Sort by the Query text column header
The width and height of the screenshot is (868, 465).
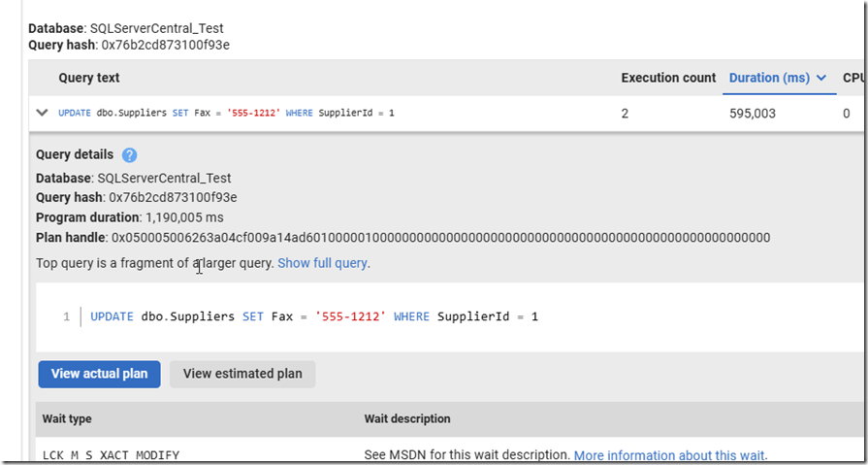[89, 78]
